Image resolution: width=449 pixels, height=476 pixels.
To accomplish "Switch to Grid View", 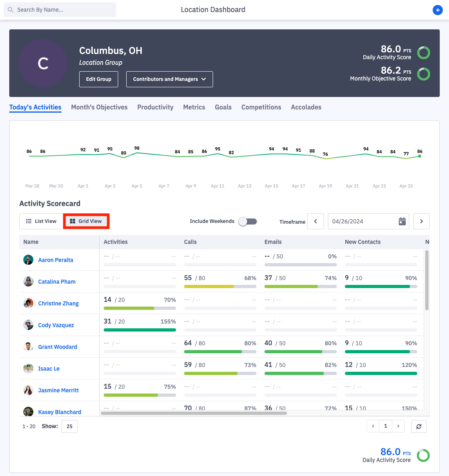I will [x=86, y=221].
